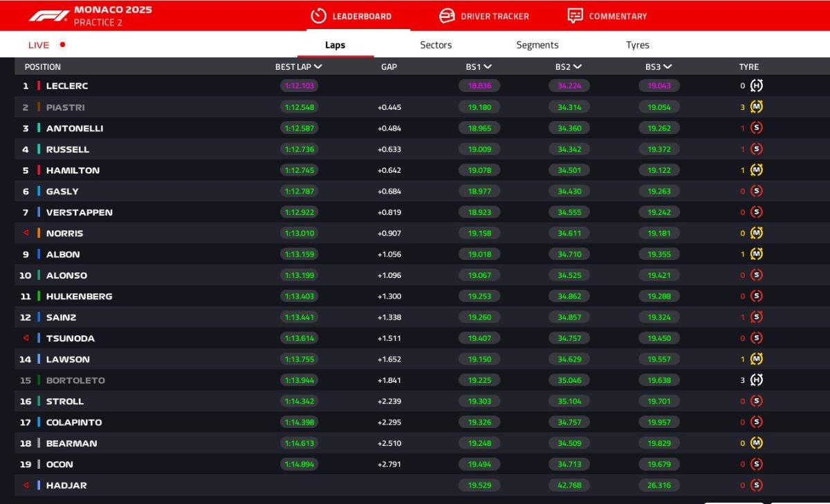Switch to the Sectors tab

(x=436, y=45)
